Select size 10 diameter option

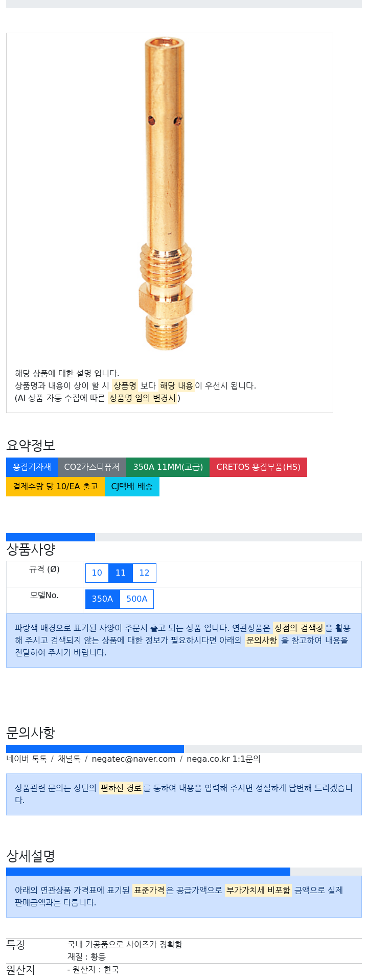pyautogui.click(x=97, y=573)
